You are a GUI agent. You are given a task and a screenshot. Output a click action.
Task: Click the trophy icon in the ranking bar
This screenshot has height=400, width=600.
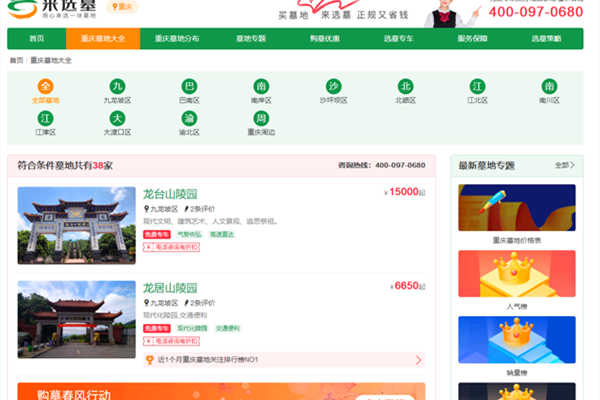(150, 360)
